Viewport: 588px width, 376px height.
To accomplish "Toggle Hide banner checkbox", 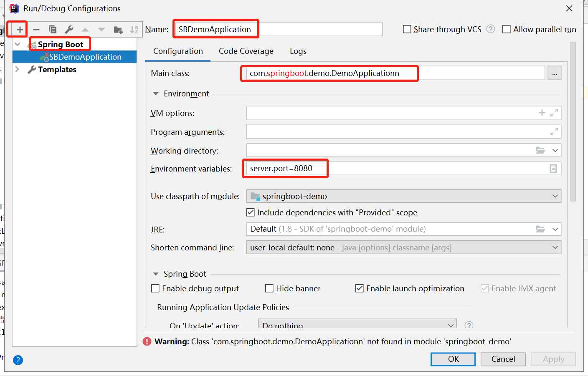I will click(x=269, y=288).
